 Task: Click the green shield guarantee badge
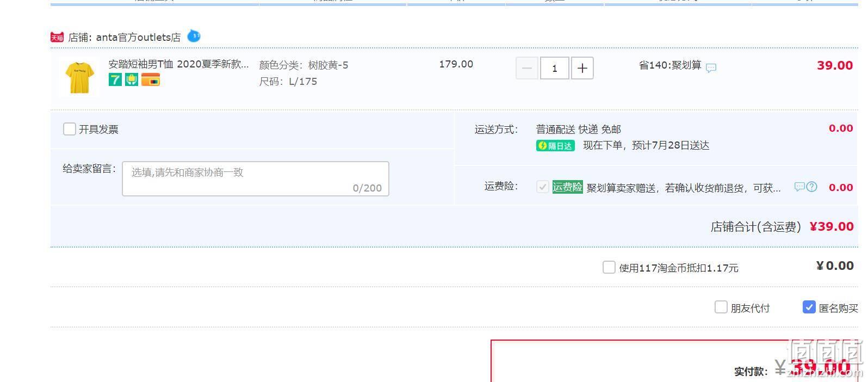click(132, 79)
